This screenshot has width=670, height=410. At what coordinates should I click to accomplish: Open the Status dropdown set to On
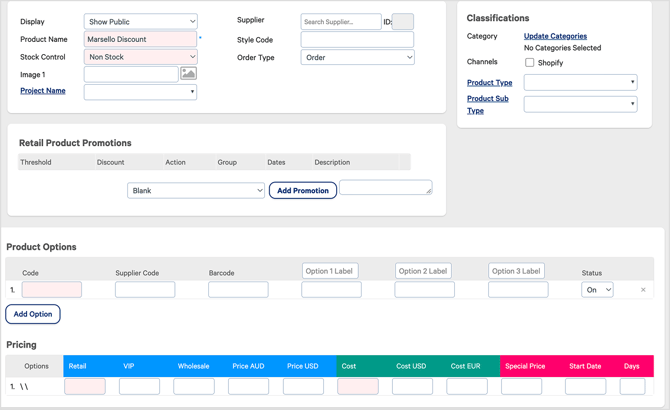pyautogui.click(x=597, y=290)
